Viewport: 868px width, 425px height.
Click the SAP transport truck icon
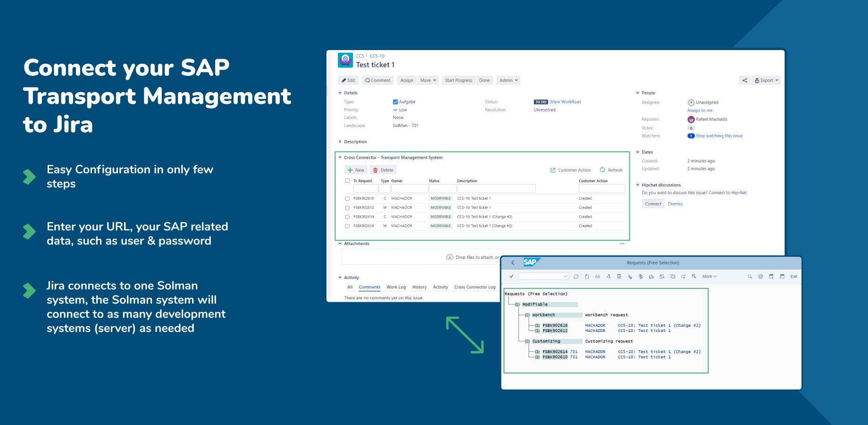651,276
